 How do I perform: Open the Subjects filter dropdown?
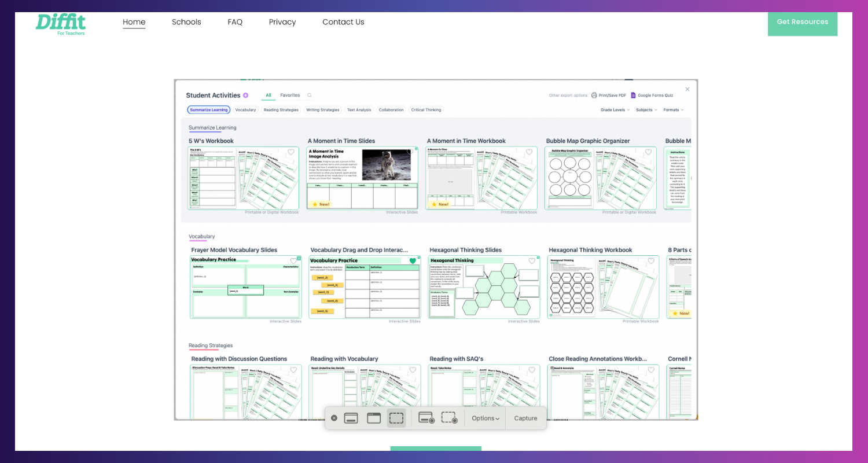point(646,110)
